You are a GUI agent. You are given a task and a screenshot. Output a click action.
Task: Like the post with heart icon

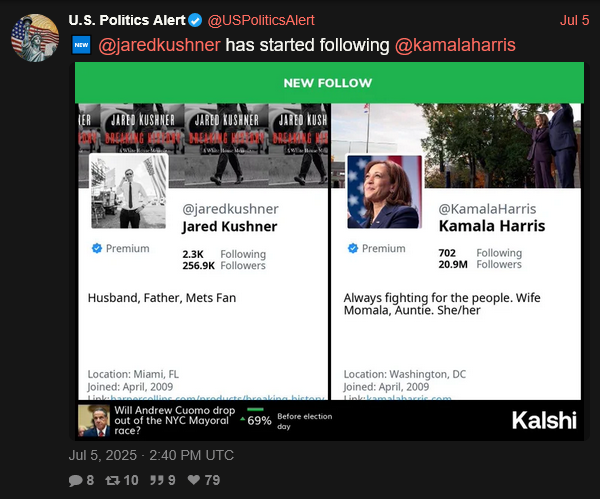194,480
